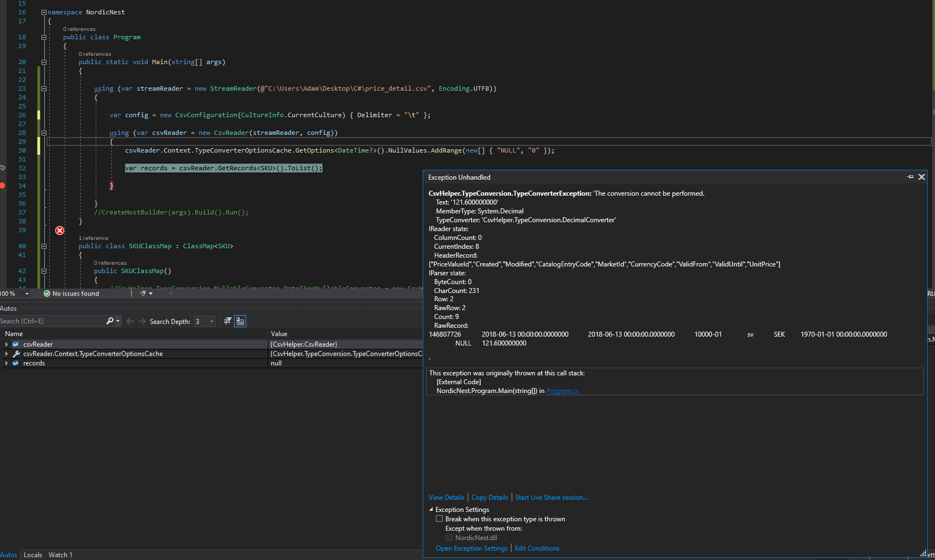Image resolution: width=935 pixels, height=560 pixels.
Task: Switch to the Watch 1 tab
Action: tap(60, 554)
